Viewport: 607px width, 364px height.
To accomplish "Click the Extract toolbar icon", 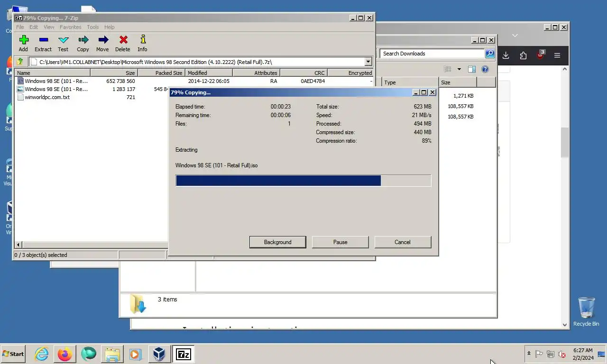I will pyautogui.click(x=43, y=43).
